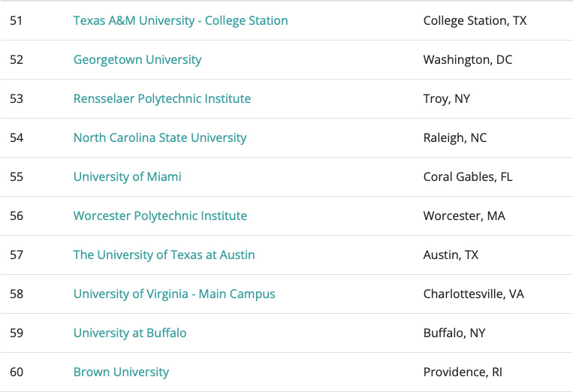573x392 pixels.
Task: Click the Coral Gables, FL location cell
Action: pos(467,177)
